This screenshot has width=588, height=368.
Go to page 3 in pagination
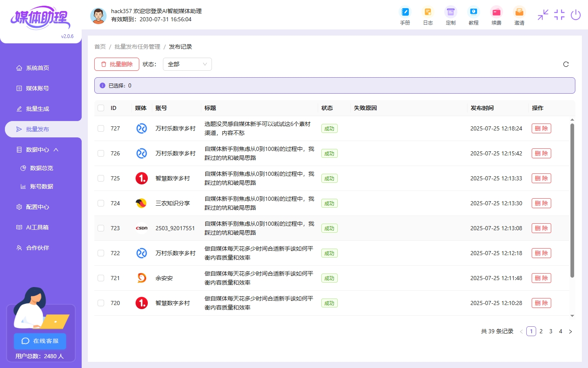coord(551,331)
